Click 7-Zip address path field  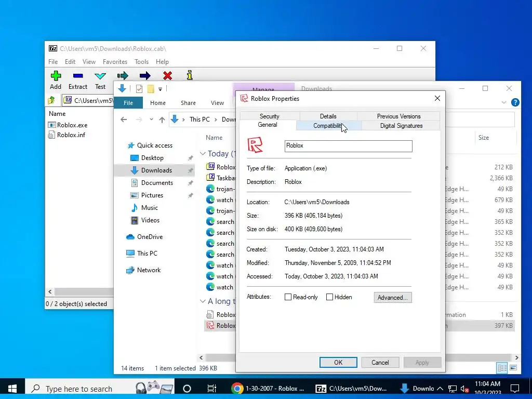(87, 100)
